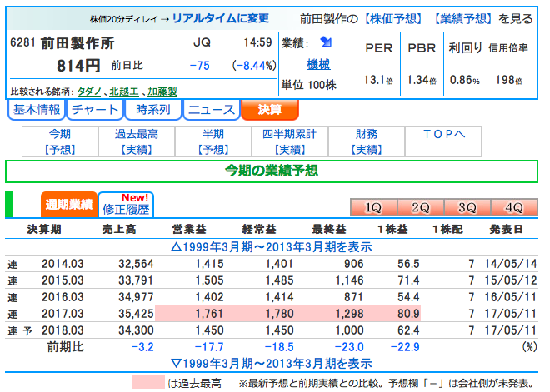Switch to the 時系列 tab
The image size is (550, 392).
tap(153, 110)
